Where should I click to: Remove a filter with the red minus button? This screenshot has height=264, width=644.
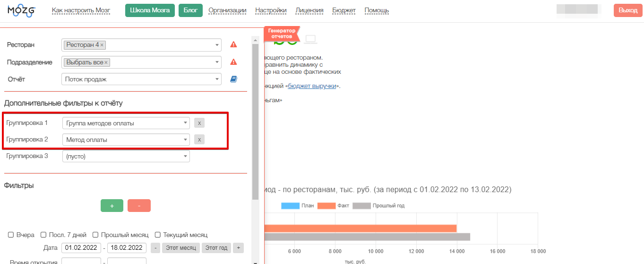pos(139,206)
